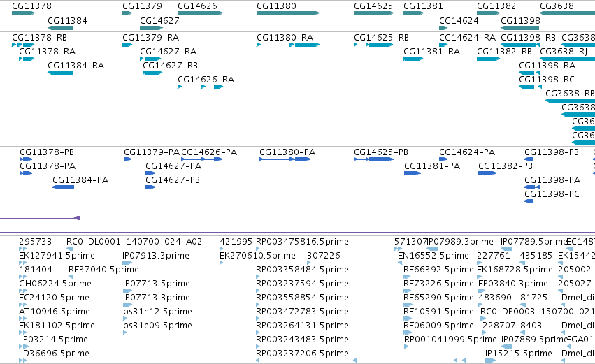Select transcript CG11382-RB
This screenshot has width=595, height=364.
click(504, 52)
